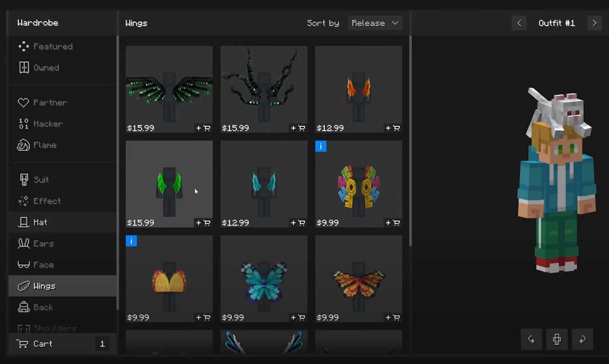Viewport: 609px width, 364px height.
Task: Click the info badge on the colorful key wings
Action: (x=321, y=146)
